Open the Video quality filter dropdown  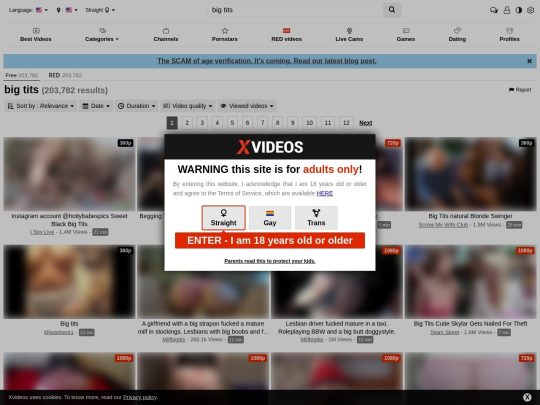click(x=188, y=106)
